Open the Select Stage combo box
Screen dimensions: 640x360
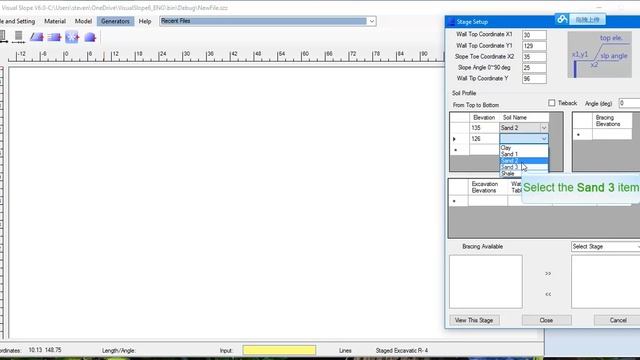click(x=605, y=247)
